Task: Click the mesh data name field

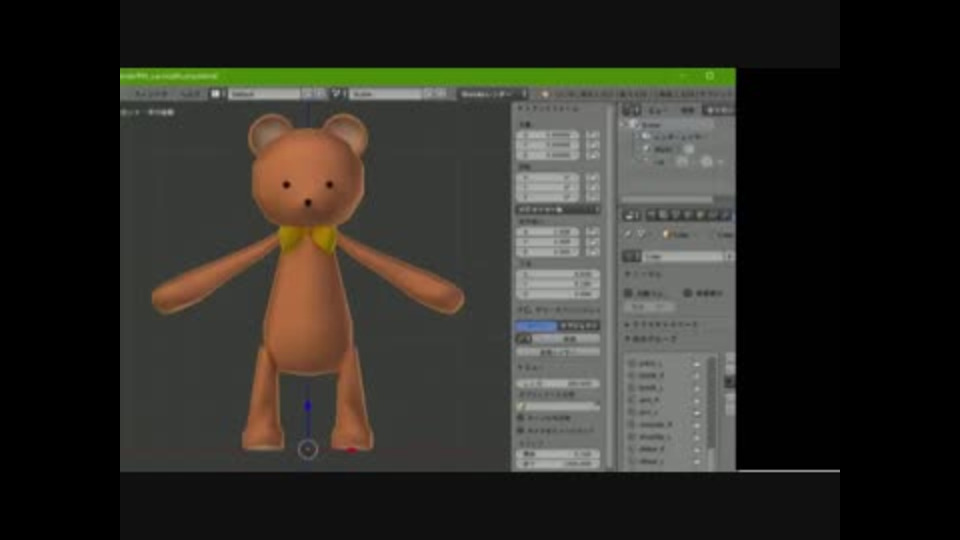Action: 683,257
